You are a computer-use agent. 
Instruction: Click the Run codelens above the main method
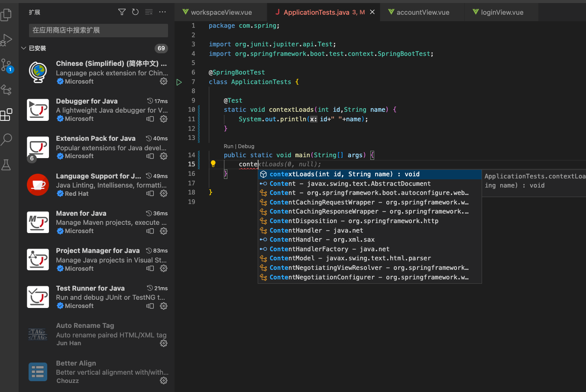coord(228,146)
